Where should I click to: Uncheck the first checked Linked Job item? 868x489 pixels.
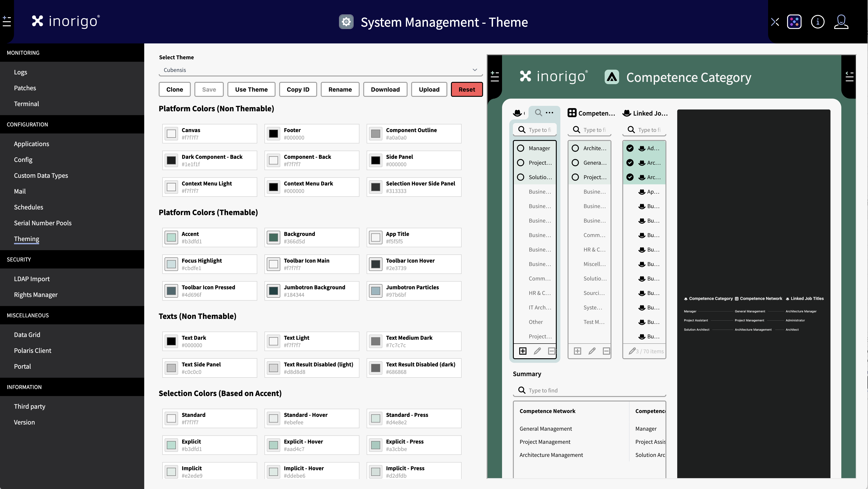[x=630, y=148]
